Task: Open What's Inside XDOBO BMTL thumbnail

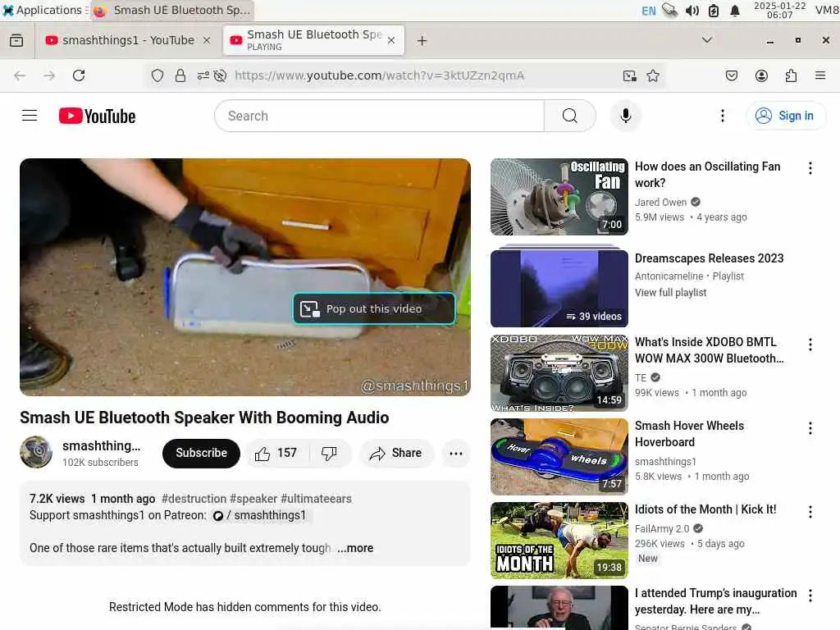Action: [559, 373]
